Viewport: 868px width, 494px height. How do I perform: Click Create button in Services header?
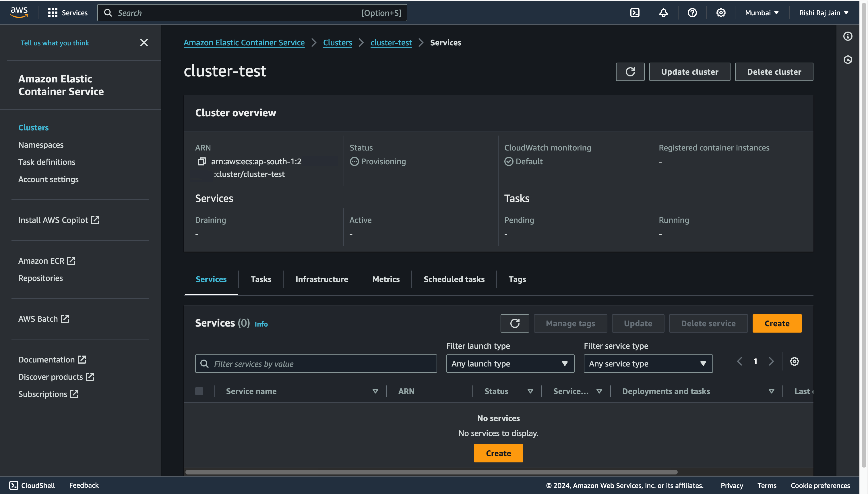tap(777, 323)
